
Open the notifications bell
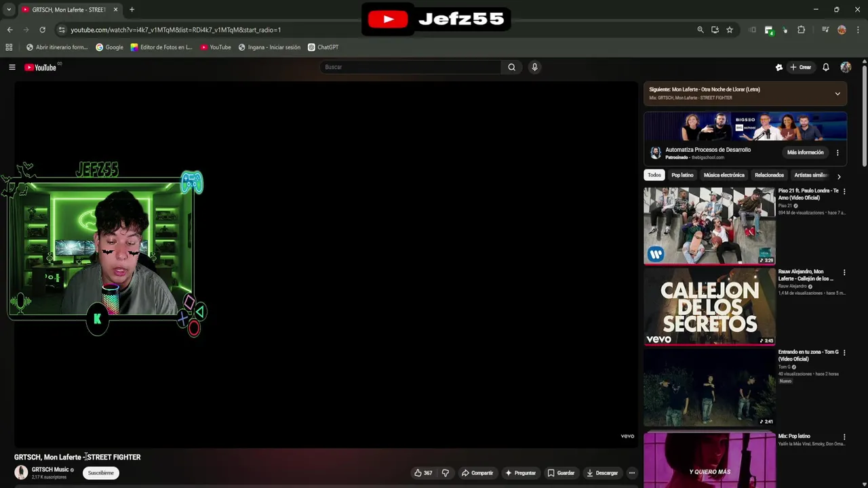[826, 67]
